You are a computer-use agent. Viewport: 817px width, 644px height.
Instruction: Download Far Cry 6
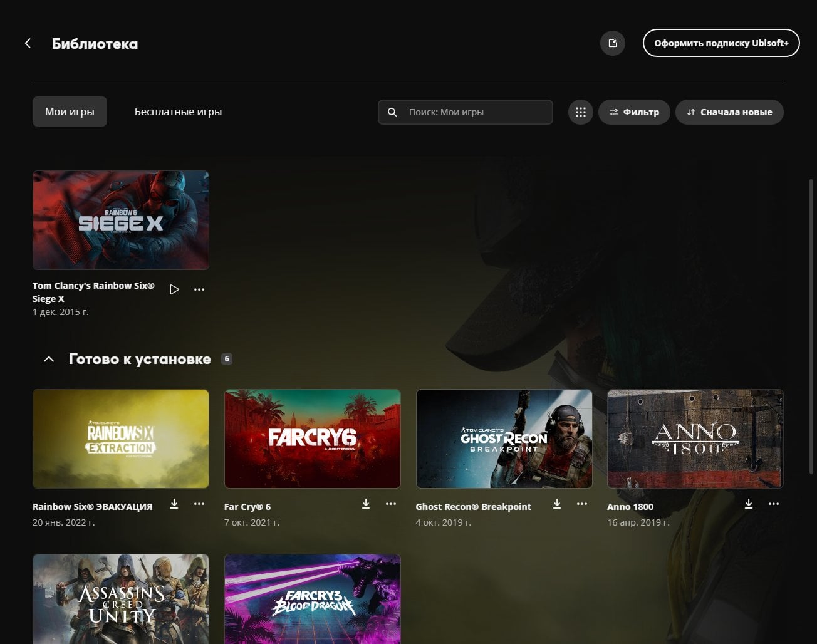366,504
